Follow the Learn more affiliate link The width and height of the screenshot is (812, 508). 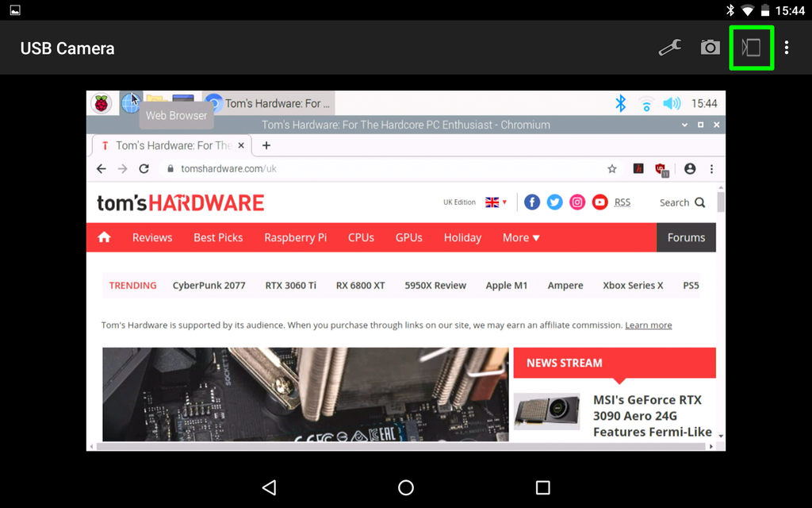click(x=648, y=325)
